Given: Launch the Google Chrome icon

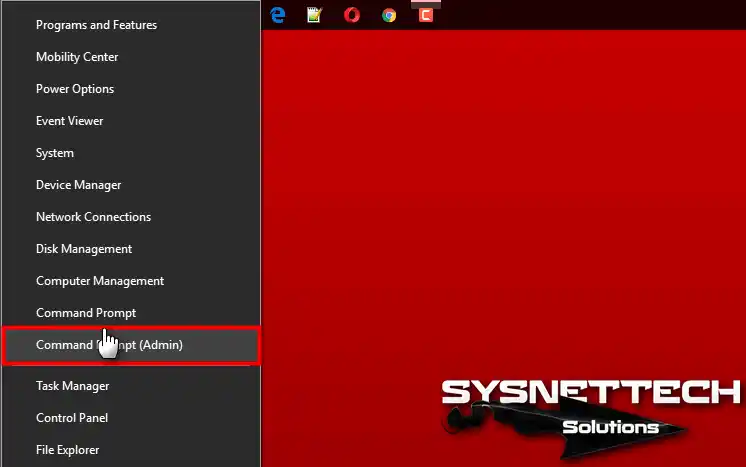Looking at the screenshot, I should [x=389, y=16].
